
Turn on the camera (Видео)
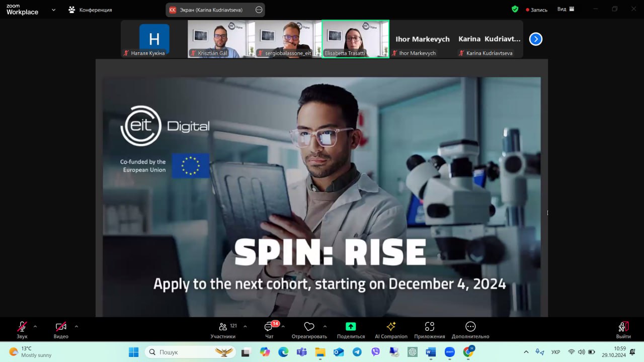tap(61, 327)
